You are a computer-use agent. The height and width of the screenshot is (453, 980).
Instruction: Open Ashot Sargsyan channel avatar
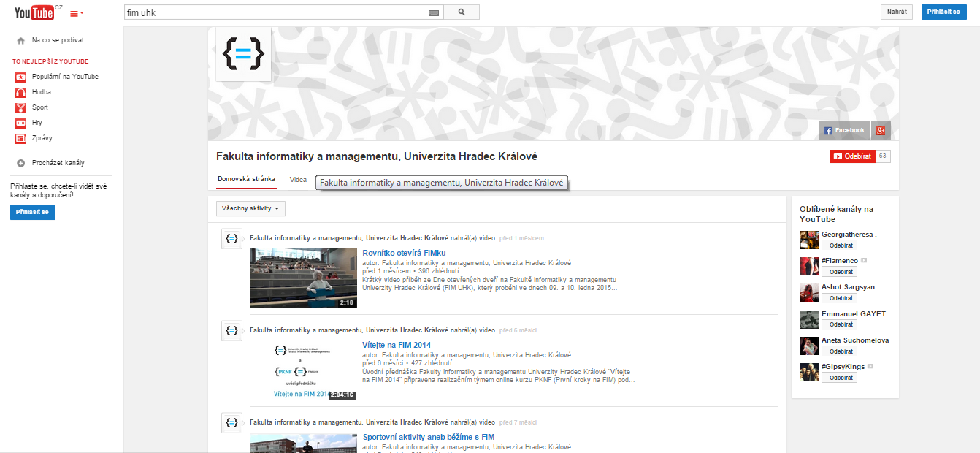(x=808, y=292)
